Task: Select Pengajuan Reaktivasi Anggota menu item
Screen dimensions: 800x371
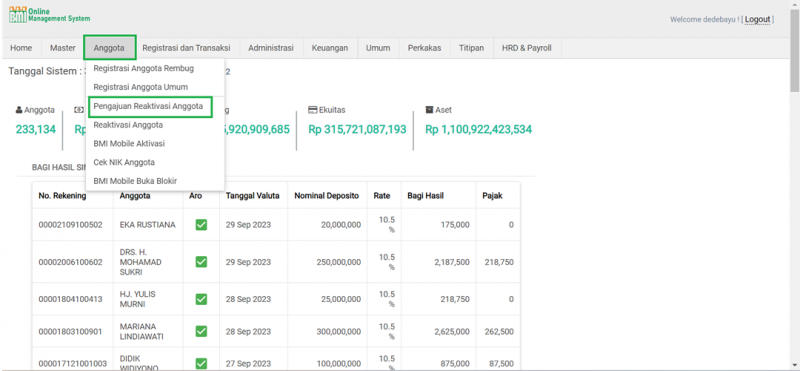Action: click(x=150, y=107)
